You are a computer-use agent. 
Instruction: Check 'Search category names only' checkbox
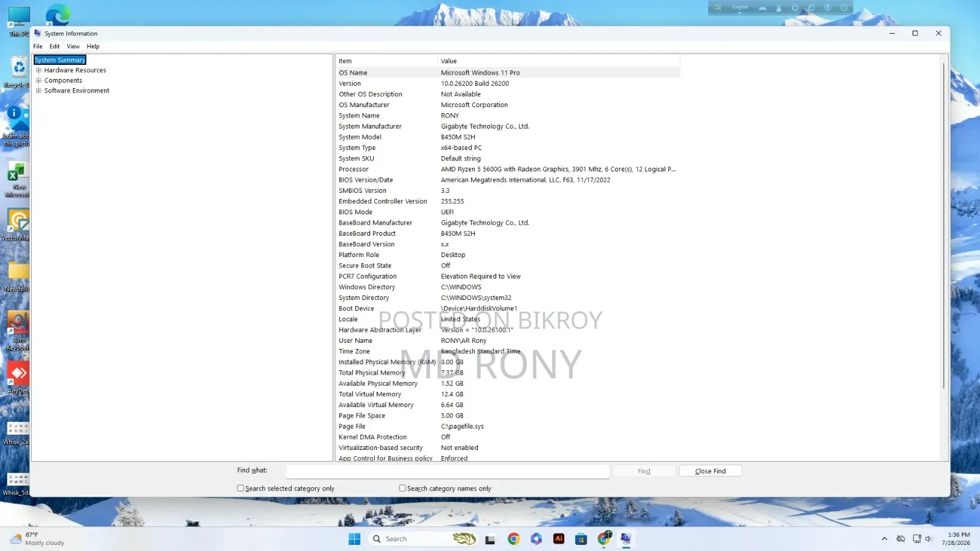[x=402, y=489]
